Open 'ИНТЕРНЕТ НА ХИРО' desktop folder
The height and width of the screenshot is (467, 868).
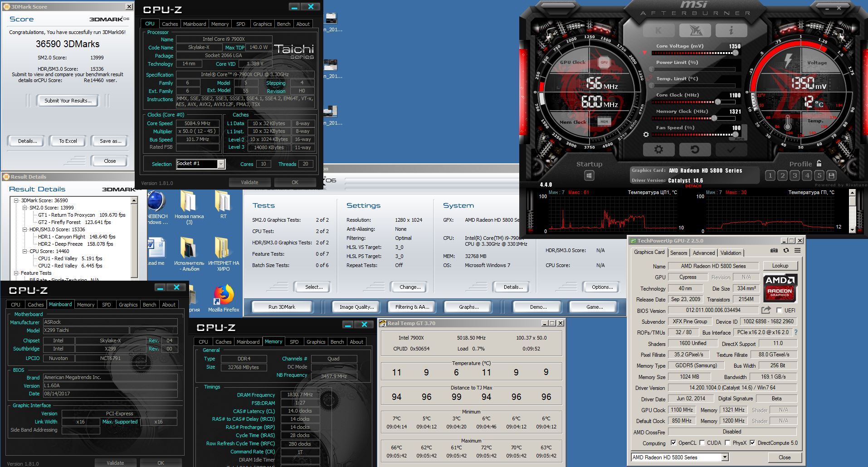(223, 254)
